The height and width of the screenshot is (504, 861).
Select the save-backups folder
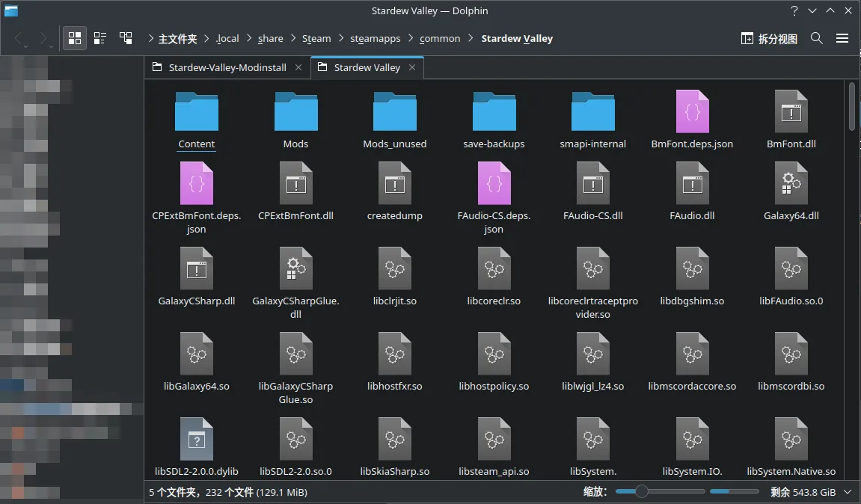point(494,112)
